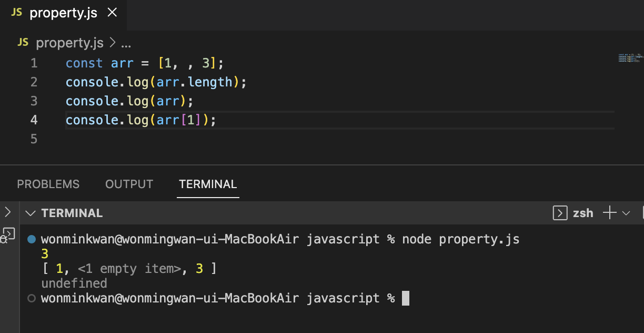Click the 'const' keyword on line 1
The width and height of the screenshot is (644, 333).
84,63
